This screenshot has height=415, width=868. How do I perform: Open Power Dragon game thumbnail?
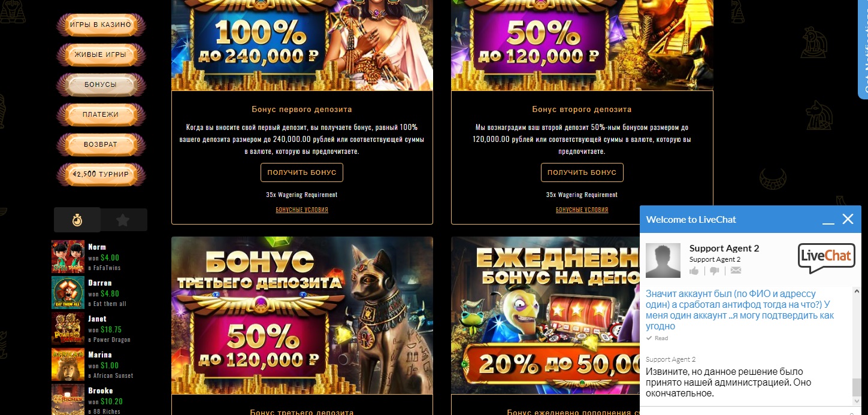click(68, 329)
